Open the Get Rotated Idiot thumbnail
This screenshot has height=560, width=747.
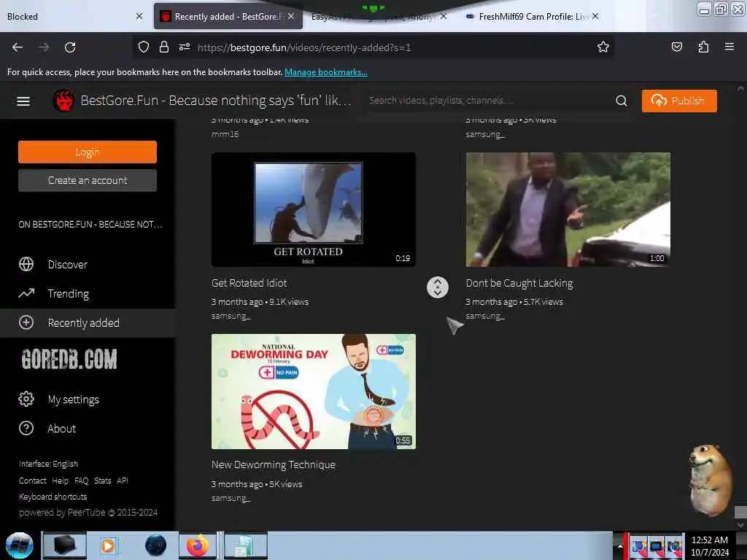[314, 209]
